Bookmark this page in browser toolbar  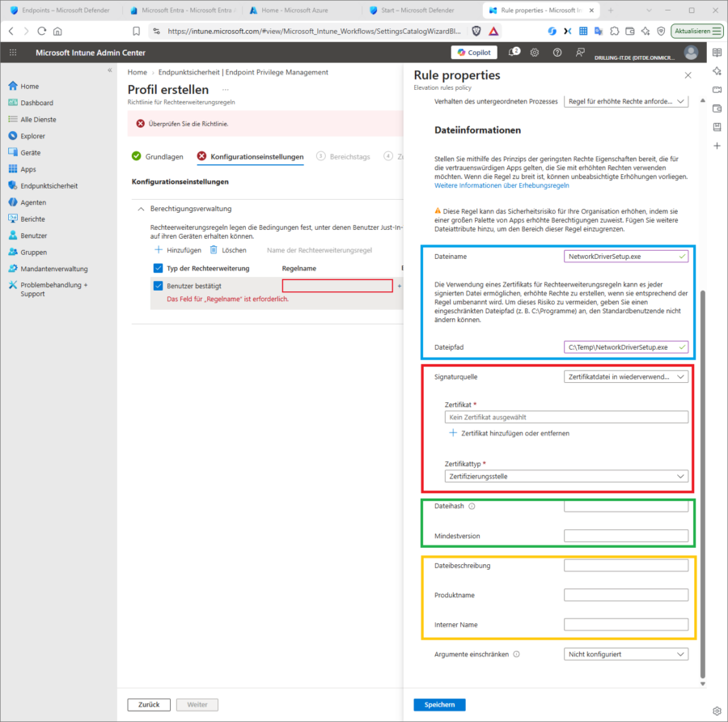pos(136,31)
